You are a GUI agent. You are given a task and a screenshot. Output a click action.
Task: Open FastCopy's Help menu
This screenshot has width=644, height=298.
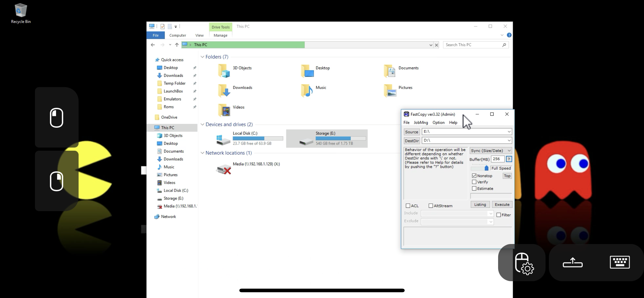pyautogui.click(x=453, y=122)
